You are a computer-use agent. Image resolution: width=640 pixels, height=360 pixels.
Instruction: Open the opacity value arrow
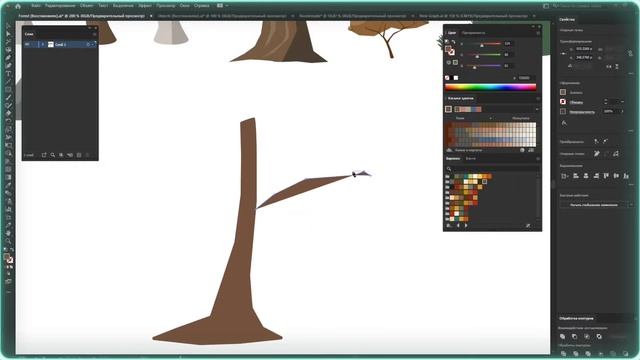click(x=622, y=111)
